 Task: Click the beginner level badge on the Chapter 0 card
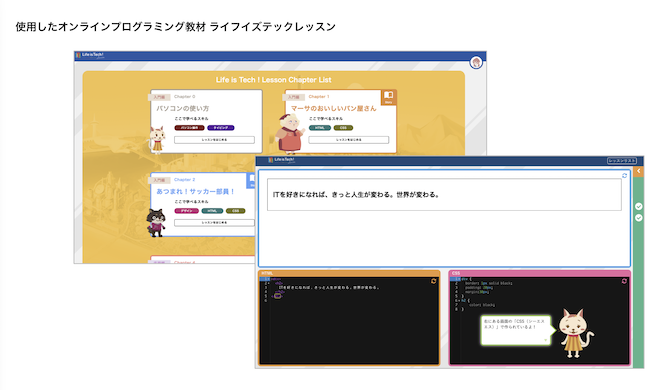pos(159,97)
